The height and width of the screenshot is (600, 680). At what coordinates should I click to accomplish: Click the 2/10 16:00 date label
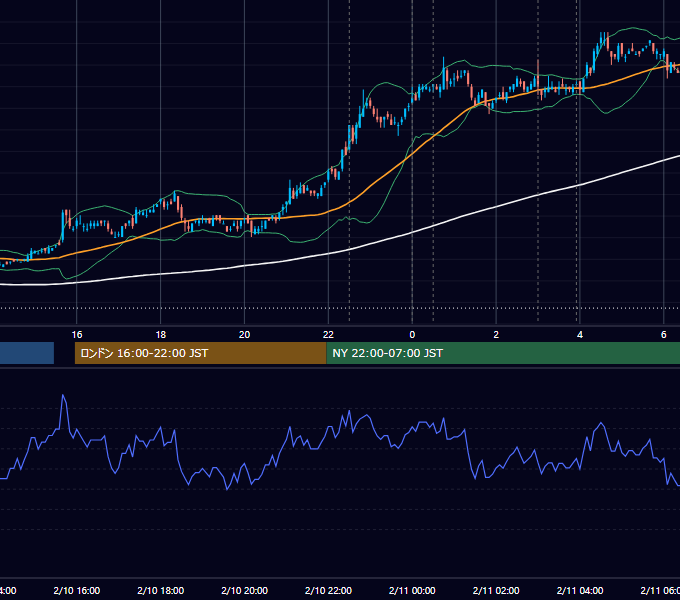click(77, 590)
